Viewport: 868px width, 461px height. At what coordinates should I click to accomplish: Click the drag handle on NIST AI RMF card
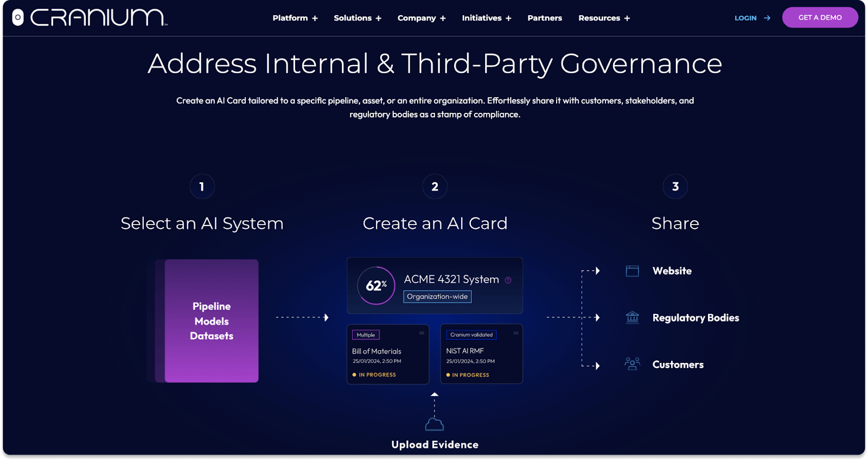(515, 333)
